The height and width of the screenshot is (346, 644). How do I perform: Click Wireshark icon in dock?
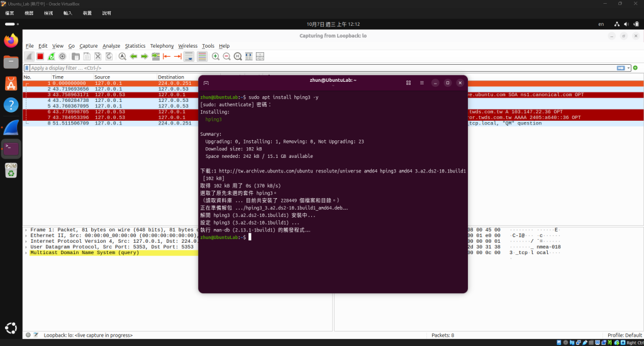click(11, 127)
